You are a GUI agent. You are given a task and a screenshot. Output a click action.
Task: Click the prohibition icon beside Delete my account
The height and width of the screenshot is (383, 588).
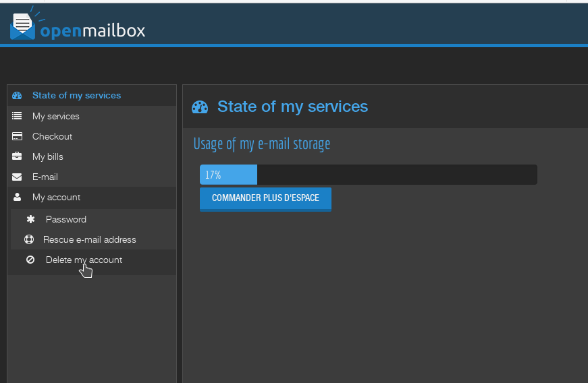pyautogui.click(x=30, y=260)
